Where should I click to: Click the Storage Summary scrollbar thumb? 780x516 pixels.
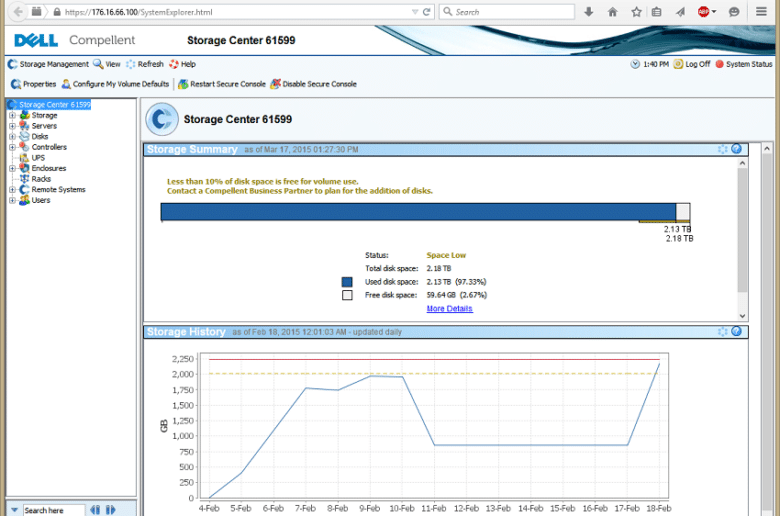742,230
